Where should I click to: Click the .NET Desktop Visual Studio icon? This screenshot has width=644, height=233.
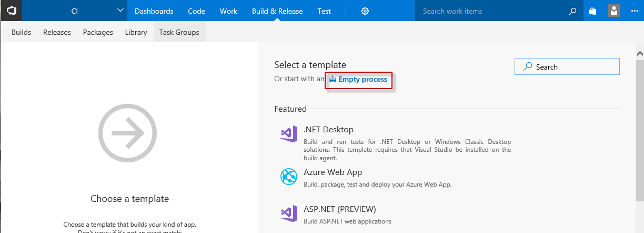coord(289,134)
